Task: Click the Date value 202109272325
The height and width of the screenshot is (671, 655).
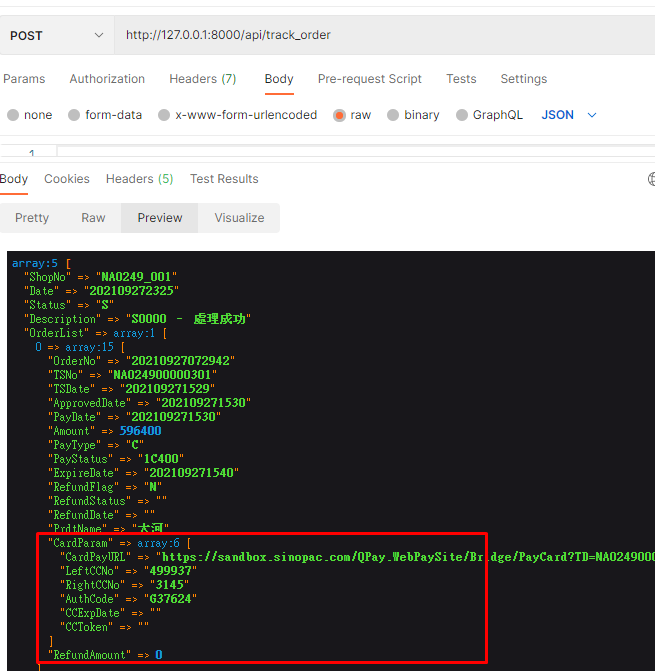Action: tap(131, 291)
